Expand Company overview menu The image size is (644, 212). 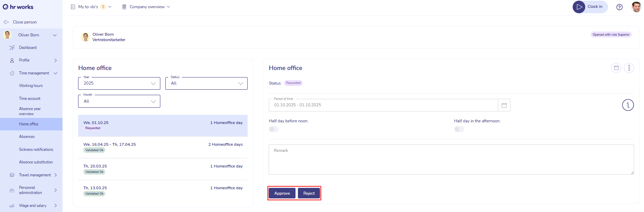pos(147,7)
